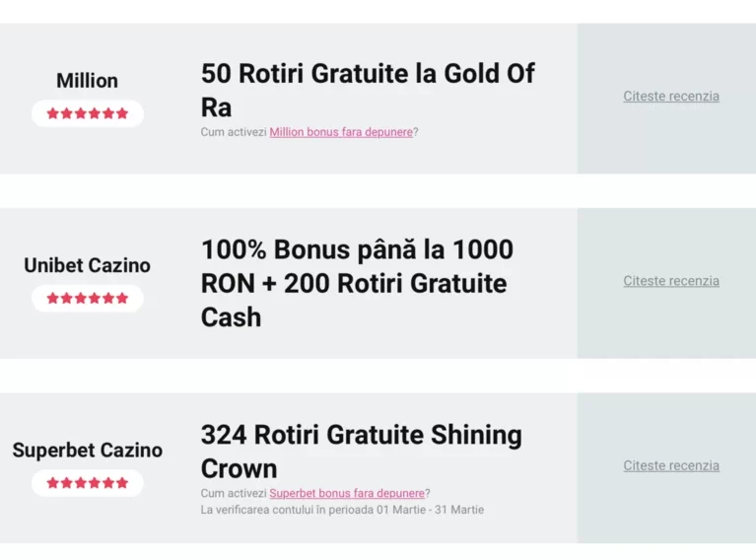The width and height of the screenshot is (756, 560).
Task: Open Citeste recenzia link for Superbet Cazino
Action: click(671, 465)
